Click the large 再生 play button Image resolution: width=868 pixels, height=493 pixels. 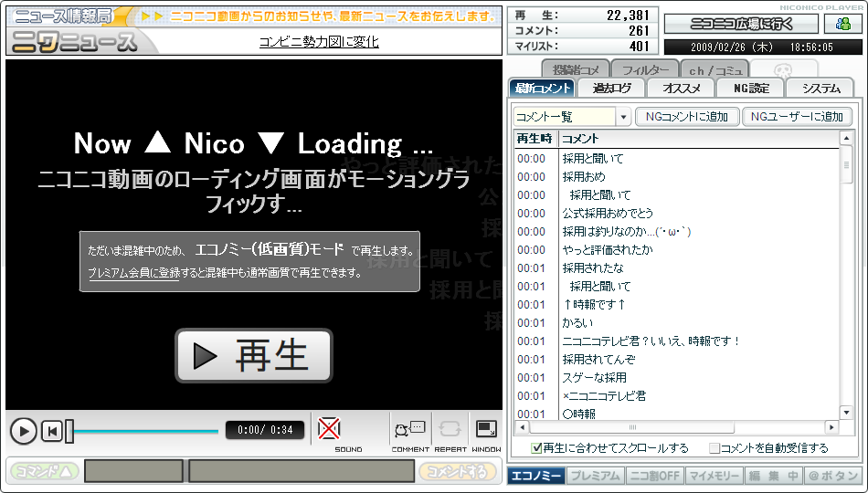click(254, 356)
